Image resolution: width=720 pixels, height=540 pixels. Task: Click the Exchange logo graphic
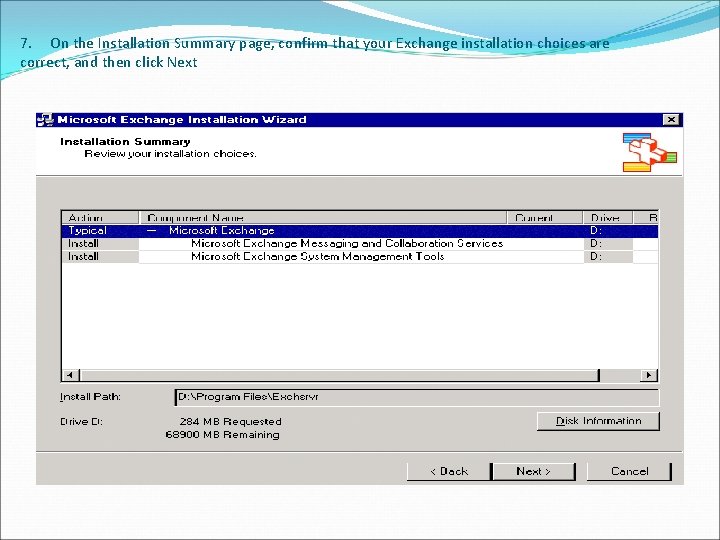[649, 152]
